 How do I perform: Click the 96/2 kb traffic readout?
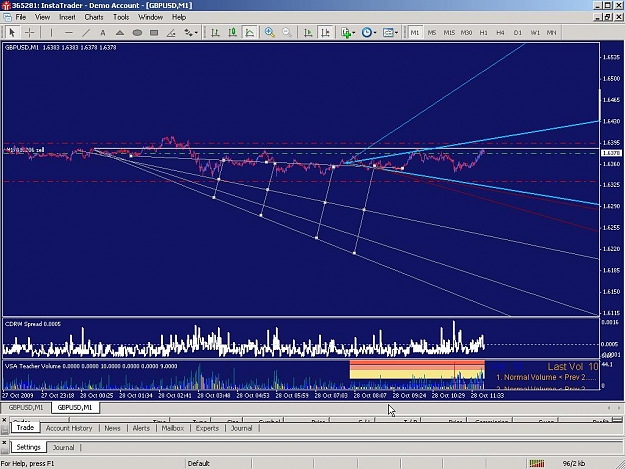574,463
